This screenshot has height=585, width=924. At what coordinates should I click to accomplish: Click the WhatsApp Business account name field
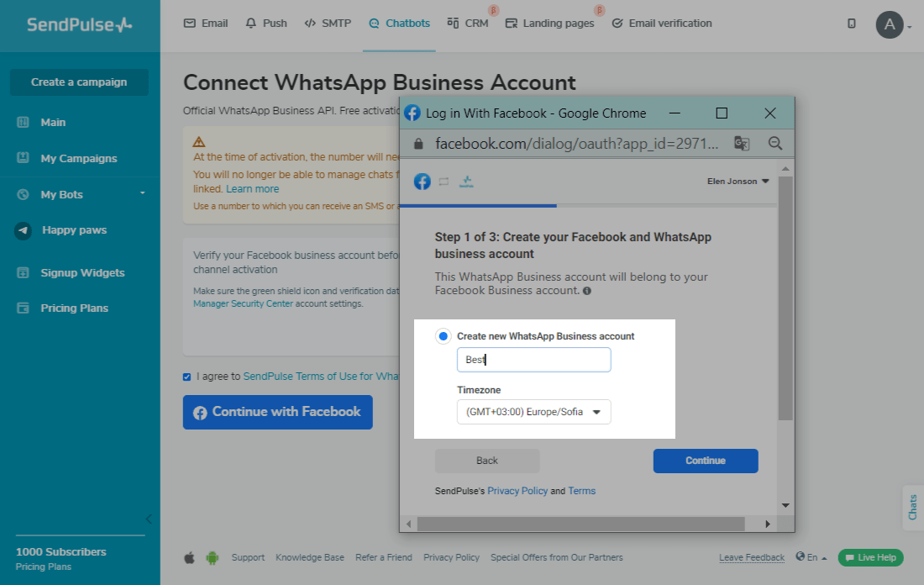[533, 360]
